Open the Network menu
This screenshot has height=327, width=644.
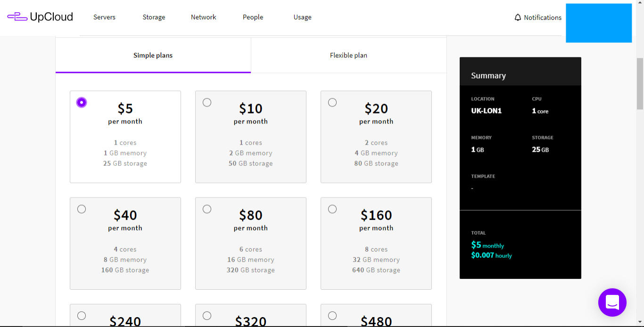click(204, 17)
